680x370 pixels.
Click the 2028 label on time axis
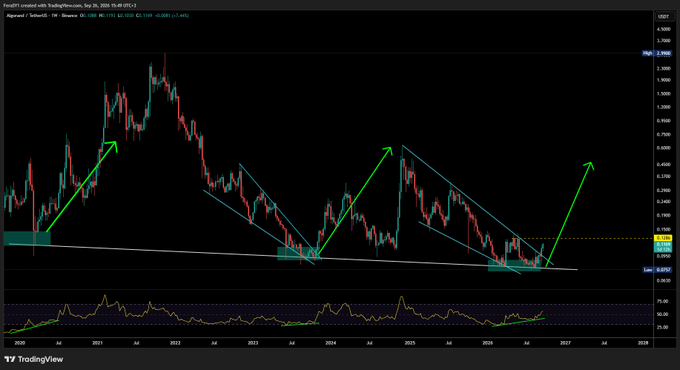(643, 343)
